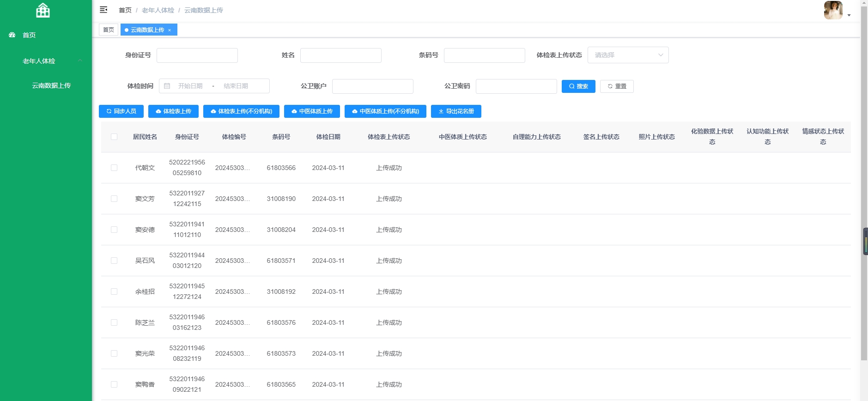Toggle the sidebar collapse hamburger icon
This screenshot has height=401, width=868.
(x=103, y=10)
